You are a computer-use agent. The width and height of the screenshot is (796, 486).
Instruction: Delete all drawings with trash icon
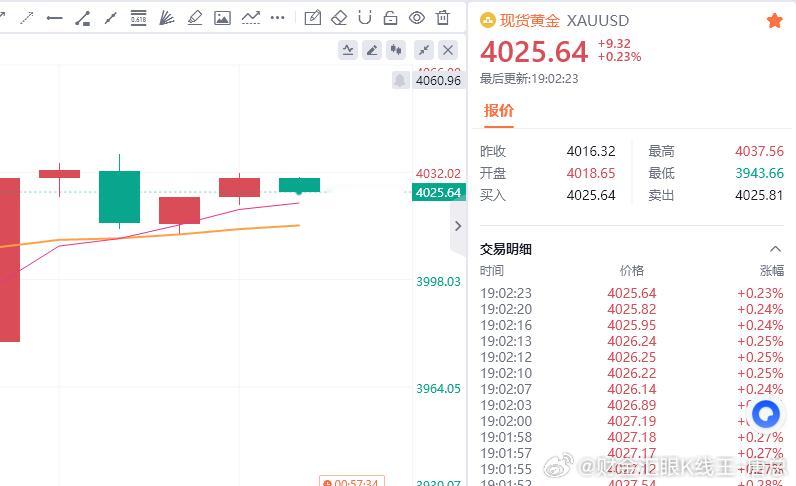[x=443, y=18]
